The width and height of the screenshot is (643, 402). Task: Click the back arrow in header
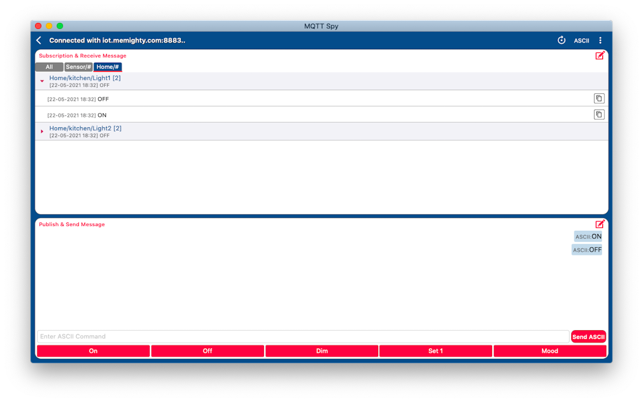click(40, 41)
